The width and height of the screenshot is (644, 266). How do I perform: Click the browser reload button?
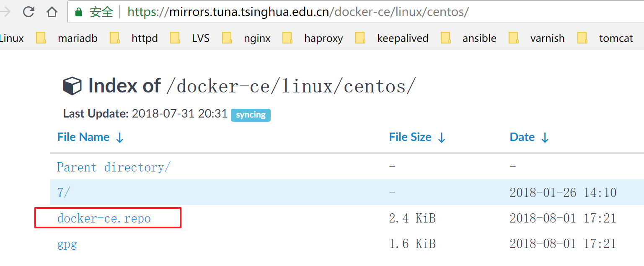point(28,12)
